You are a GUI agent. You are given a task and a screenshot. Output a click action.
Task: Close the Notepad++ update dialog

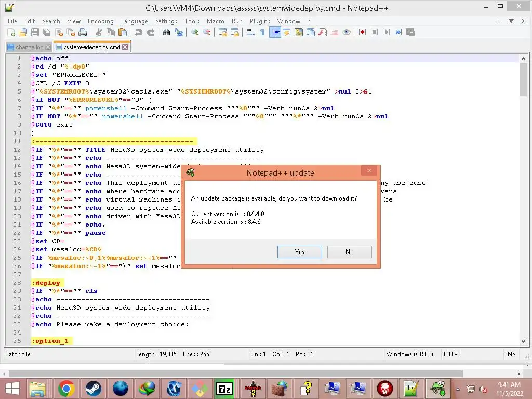pyautogui.click(x=369, y=170)
